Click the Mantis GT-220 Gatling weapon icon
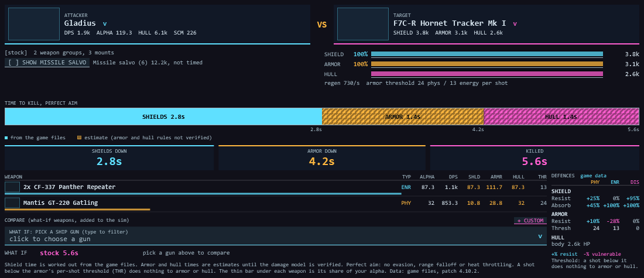Image resolution: width=644 pixels, height=278 pixels. [12, 203]
